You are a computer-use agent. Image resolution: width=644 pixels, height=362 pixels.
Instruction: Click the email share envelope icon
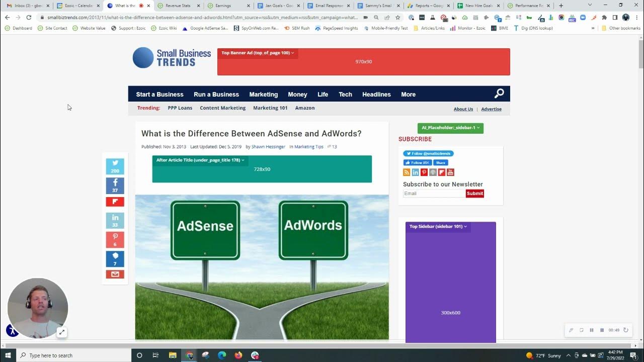click(115, 274)
